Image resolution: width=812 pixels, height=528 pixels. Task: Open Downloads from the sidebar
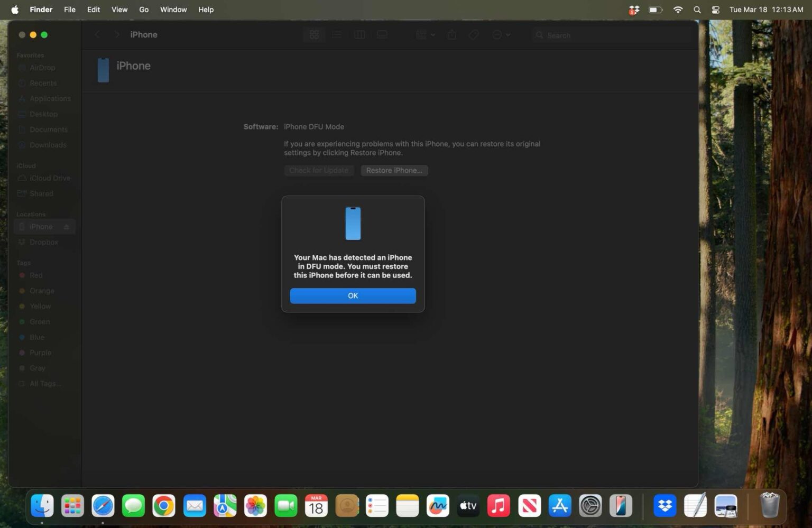coord(48,144)
